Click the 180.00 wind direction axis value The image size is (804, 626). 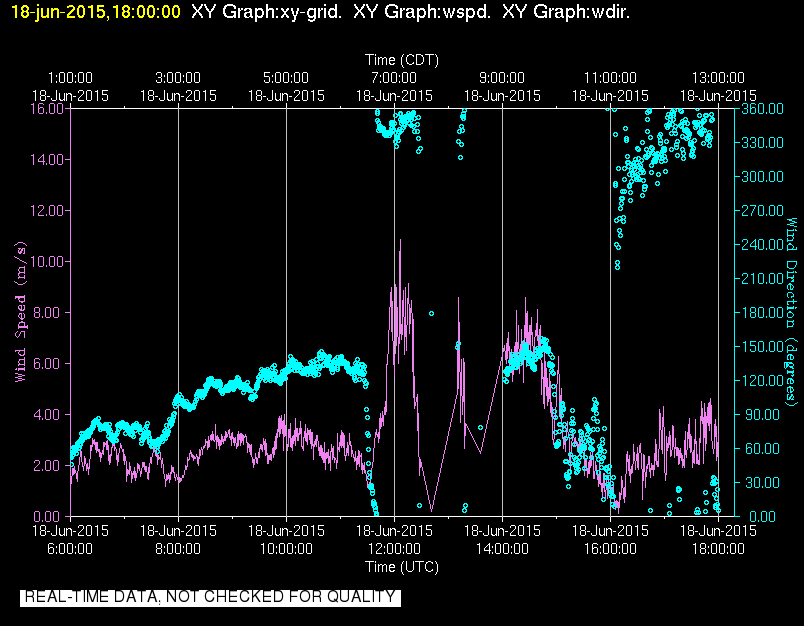click(762, 312)
